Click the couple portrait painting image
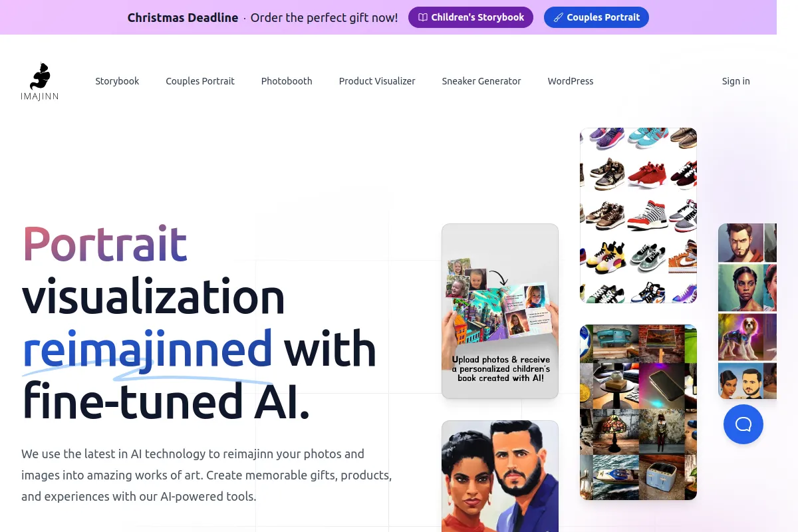The width and height of the screenshot is (798, 532). click(500, 476)
